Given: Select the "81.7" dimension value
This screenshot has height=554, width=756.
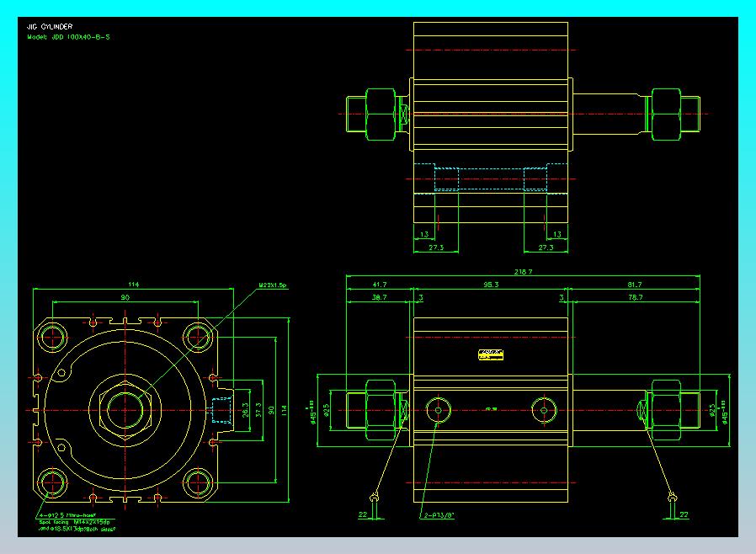Looking at the screenshot, I should pos(635,285).
